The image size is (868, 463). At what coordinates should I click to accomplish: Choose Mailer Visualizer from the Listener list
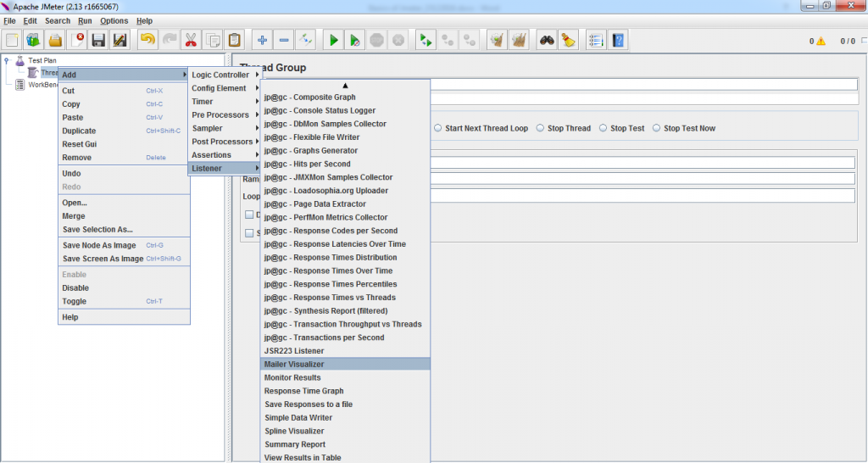click(345, 364)
